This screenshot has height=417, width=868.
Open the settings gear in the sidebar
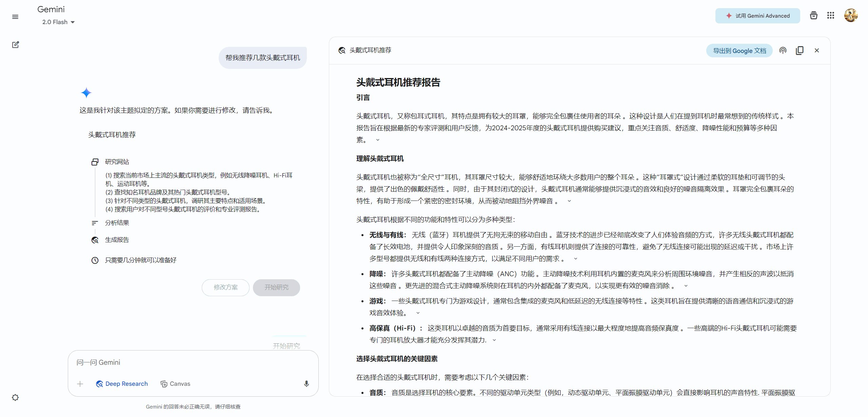pos(15,397)
